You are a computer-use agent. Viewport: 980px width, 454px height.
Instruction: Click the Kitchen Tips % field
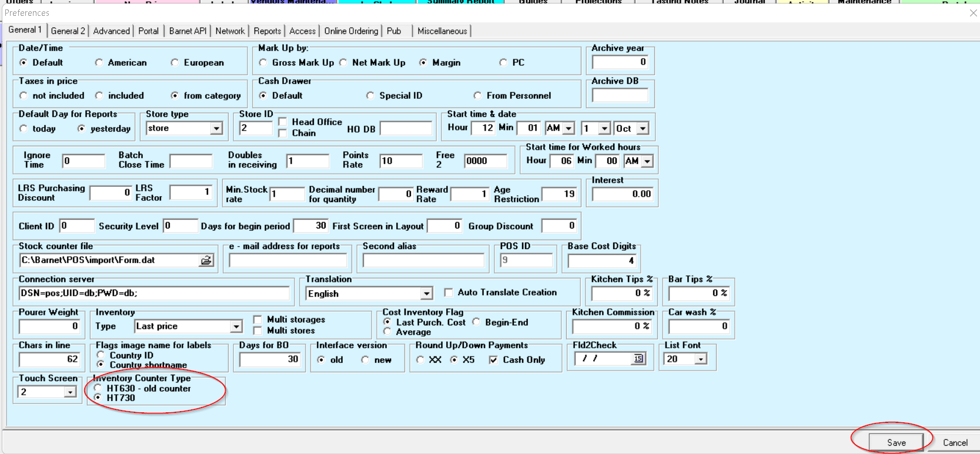622,292
